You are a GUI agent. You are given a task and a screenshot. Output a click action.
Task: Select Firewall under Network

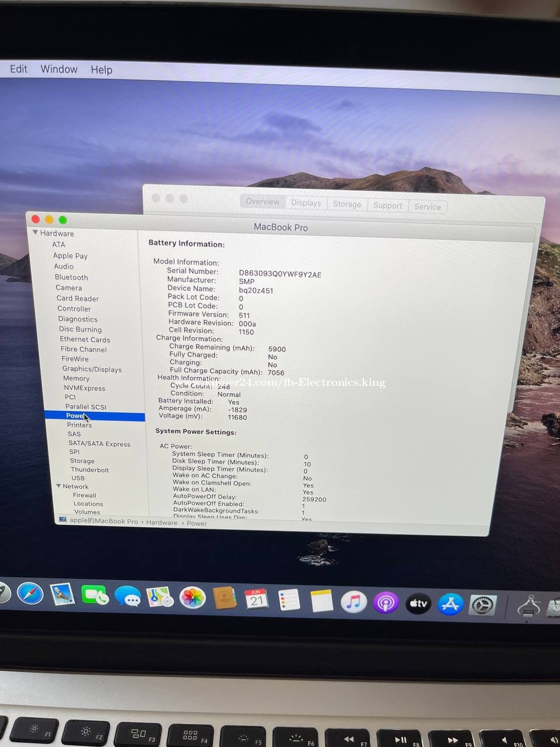[x=85, y=495]
